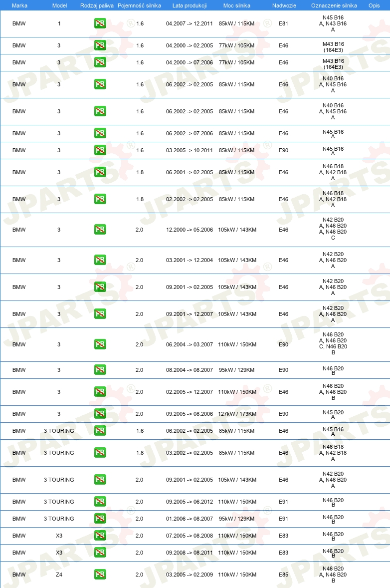Click the E85 body code cell
The image size is (390, 588).
(284, 575)
